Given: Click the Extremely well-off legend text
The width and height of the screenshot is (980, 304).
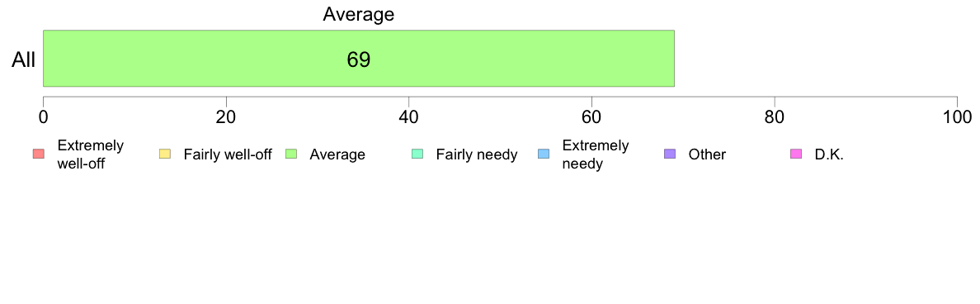Looking at the screenshot, I should (91, 154).
